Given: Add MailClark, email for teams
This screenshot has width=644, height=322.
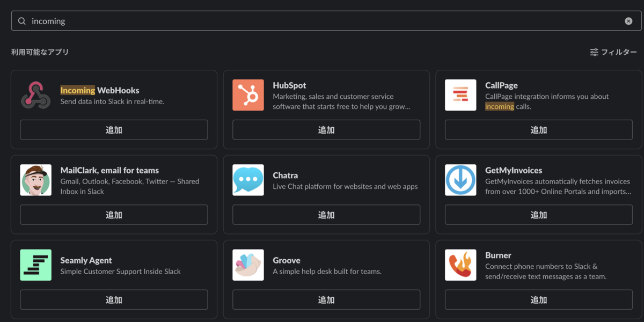Looking at the screenshot, I should coord(114,215).
